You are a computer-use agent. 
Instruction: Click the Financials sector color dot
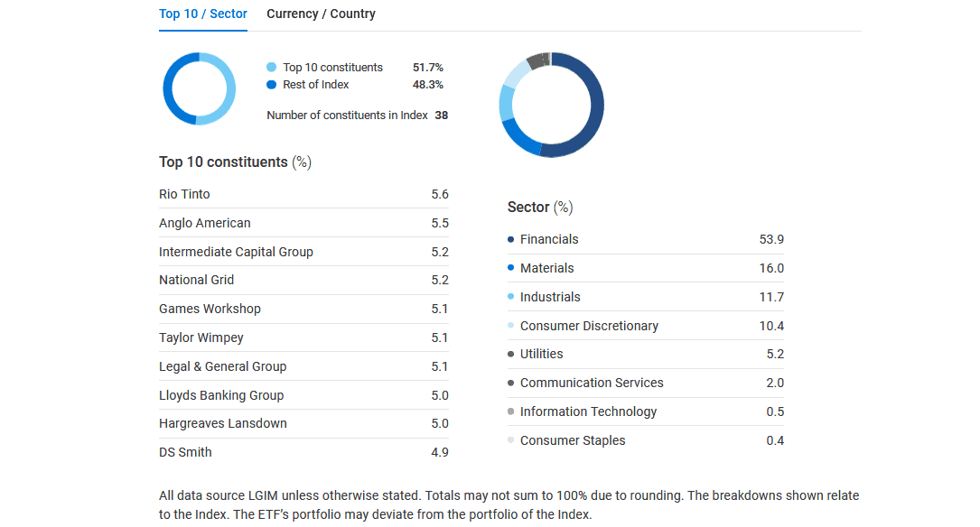coord(511,239)
